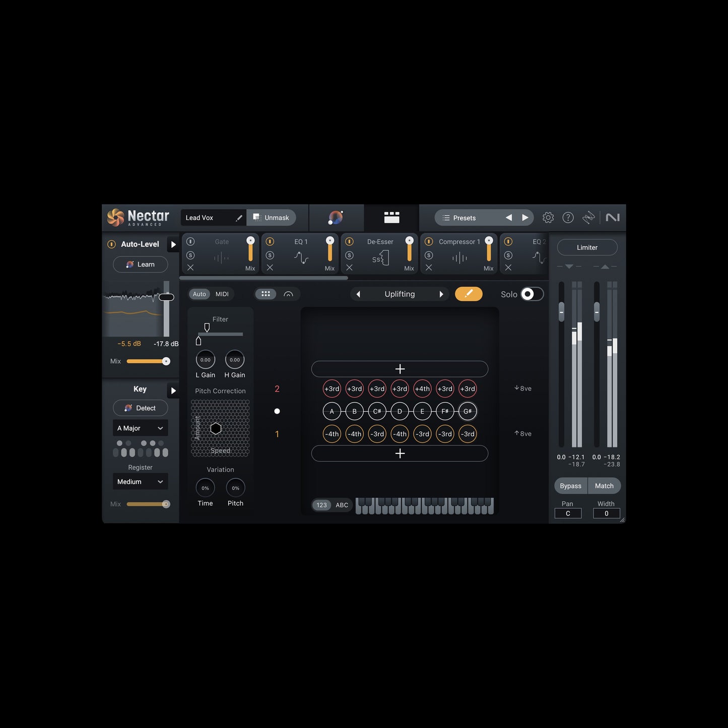Open the Vocal Assistant orb icon
The height and width of the screenshot is (728, 728).
(336, 218)
